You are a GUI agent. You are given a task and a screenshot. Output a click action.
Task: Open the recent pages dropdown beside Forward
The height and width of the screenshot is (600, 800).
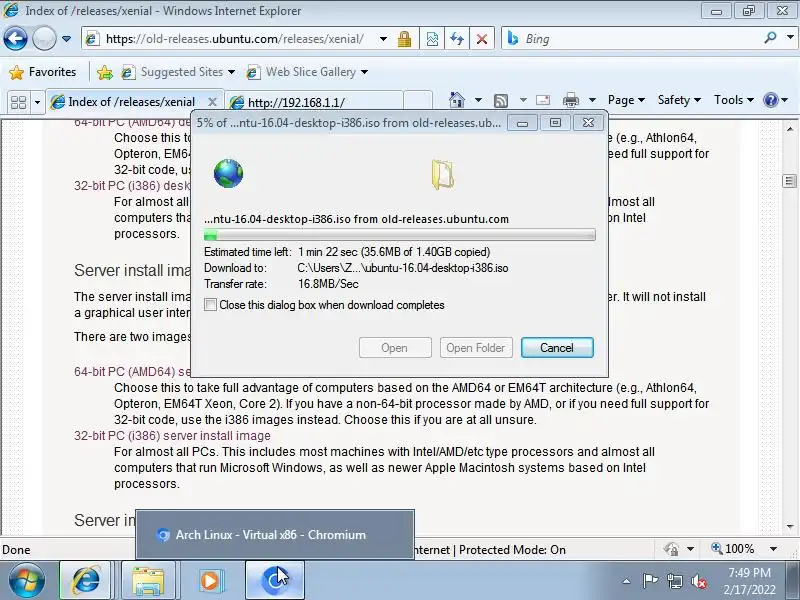tap(66, 39)
